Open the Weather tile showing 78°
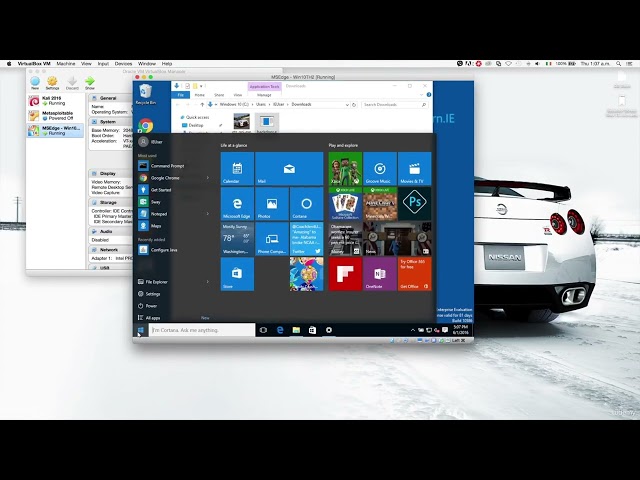 237,239
